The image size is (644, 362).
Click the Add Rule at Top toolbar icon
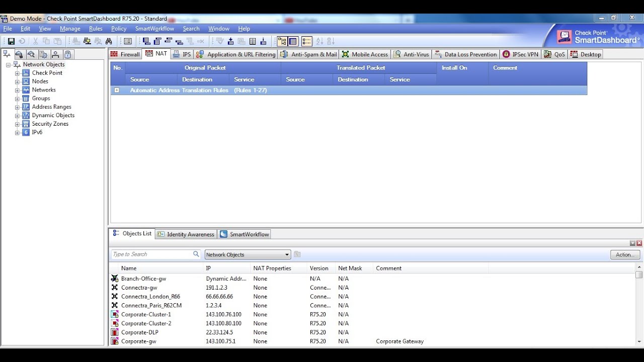157,41
